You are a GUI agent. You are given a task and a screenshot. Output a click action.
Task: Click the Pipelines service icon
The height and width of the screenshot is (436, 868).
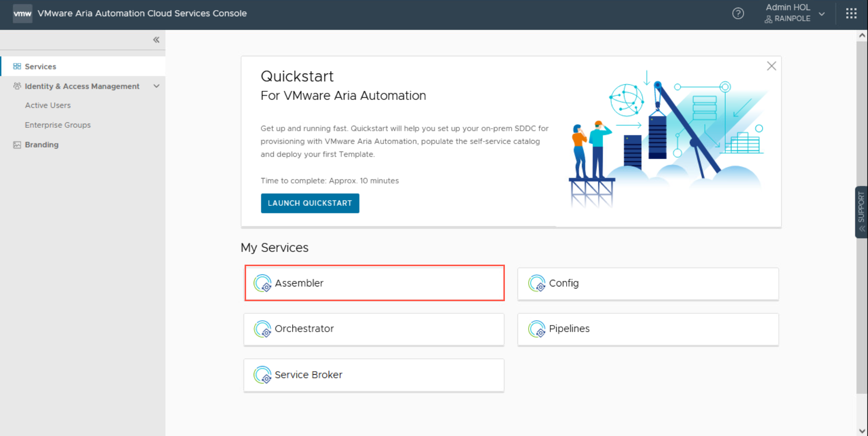click(536, 329)
